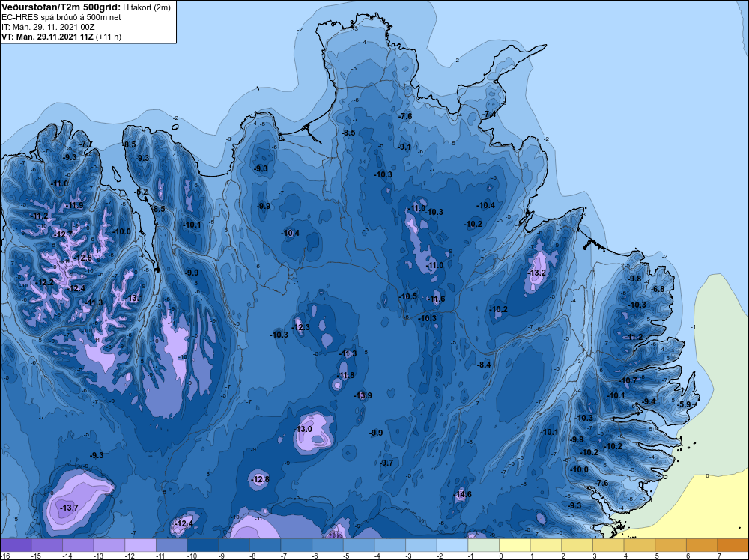Click the -13.9 temperature label
The width and height of the screenshot is (749, 560).
363,395
